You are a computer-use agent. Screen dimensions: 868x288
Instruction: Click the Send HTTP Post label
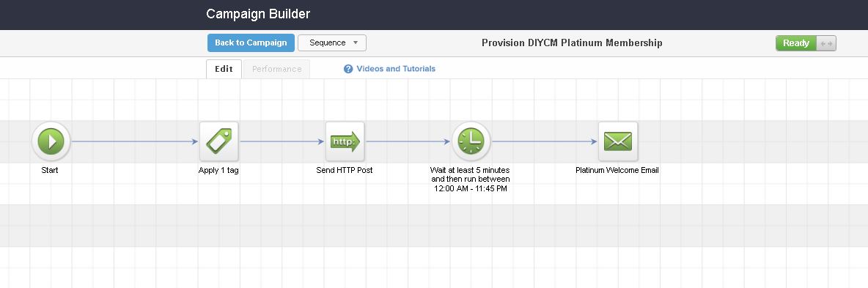point(345,171)
